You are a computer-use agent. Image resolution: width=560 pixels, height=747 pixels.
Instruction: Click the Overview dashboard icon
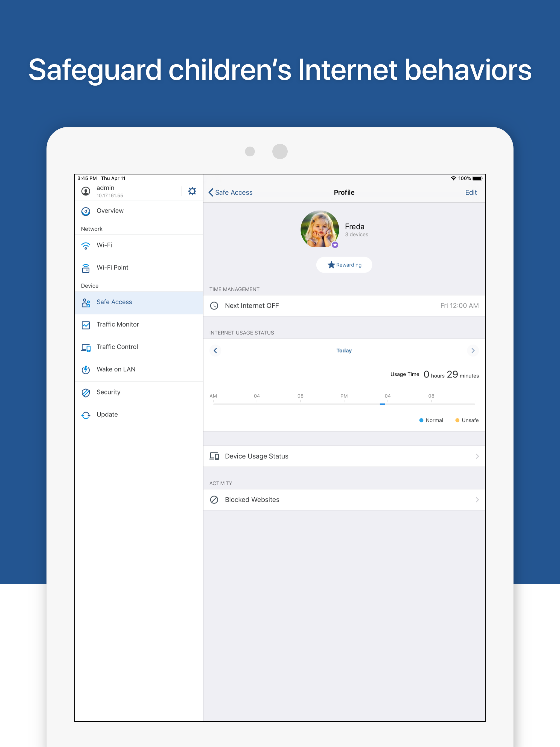(x=86, y=211)
